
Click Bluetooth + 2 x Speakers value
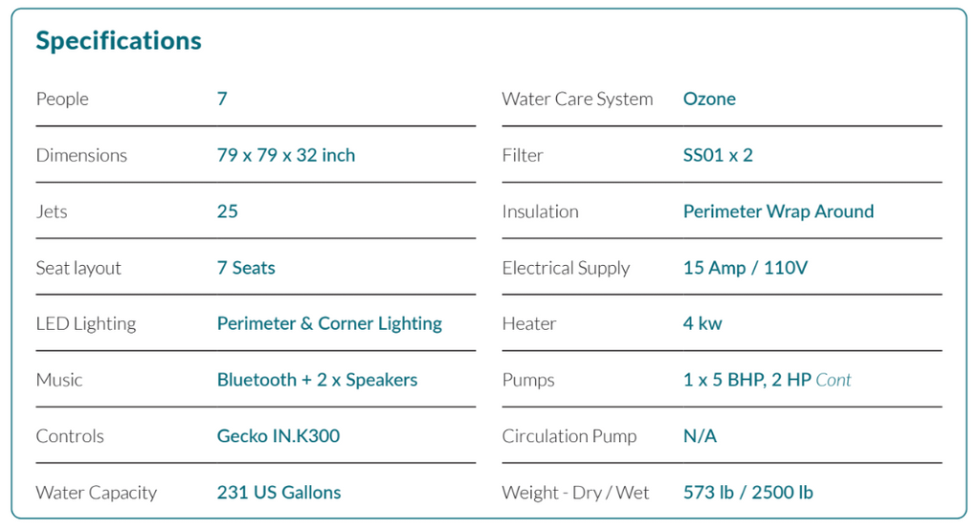click(317, 380)
